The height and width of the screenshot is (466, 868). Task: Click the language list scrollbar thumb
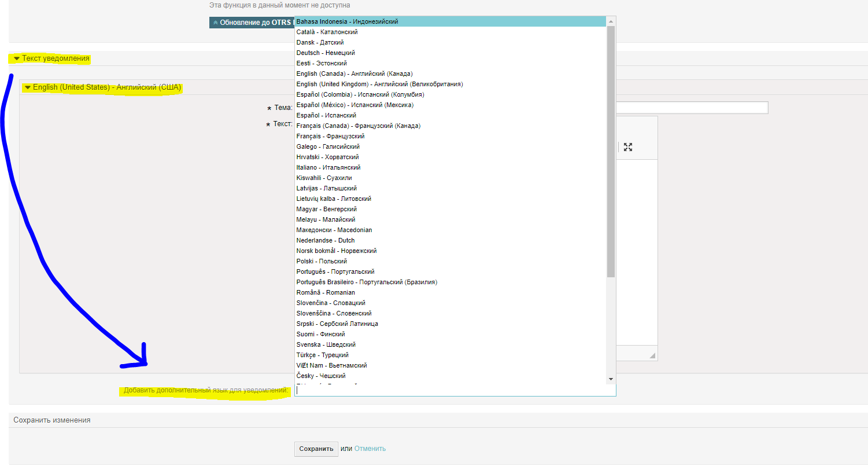611,152
